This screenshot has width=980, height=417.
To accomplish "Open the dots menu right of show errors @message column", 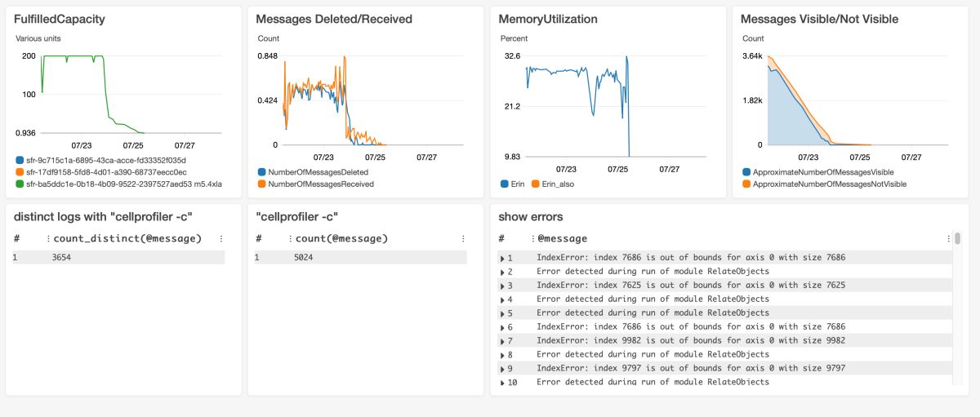I will [948, 238].
